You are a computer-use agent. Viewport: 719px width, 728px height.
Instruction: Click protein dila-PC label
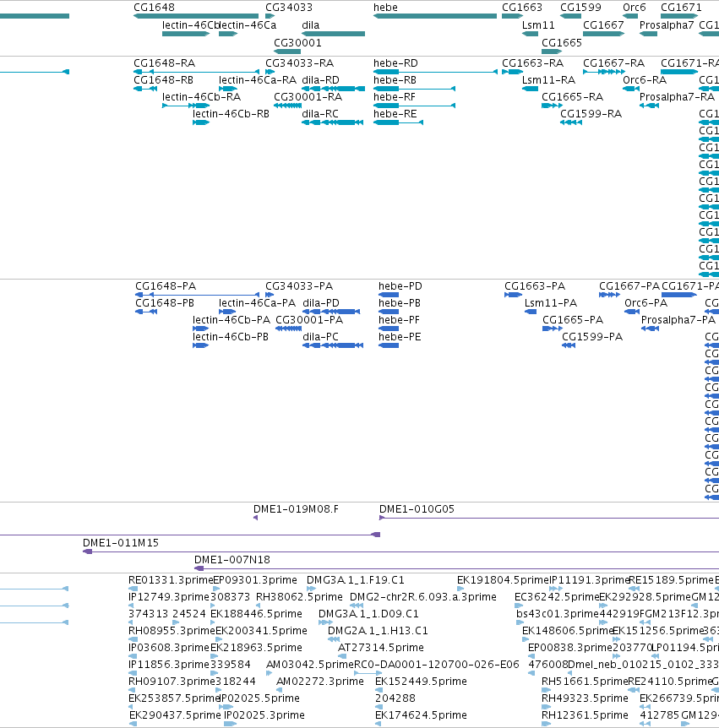click(x=320, y=337)
